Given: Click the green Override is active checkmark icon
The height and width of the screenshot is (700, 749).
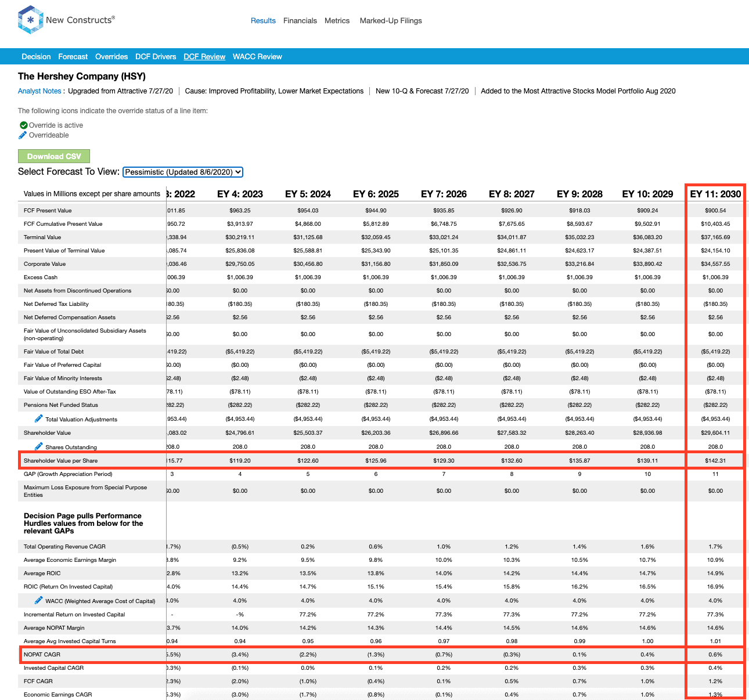Looking at the screenshot, I should 24,125.
